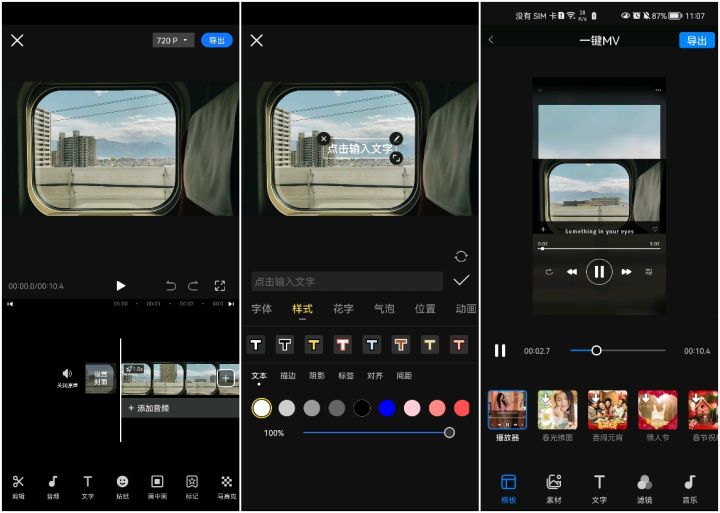The image size is (720, 513).
Task: Switch to the 描边 stroke sub-tab
Action: coord(288,376)
